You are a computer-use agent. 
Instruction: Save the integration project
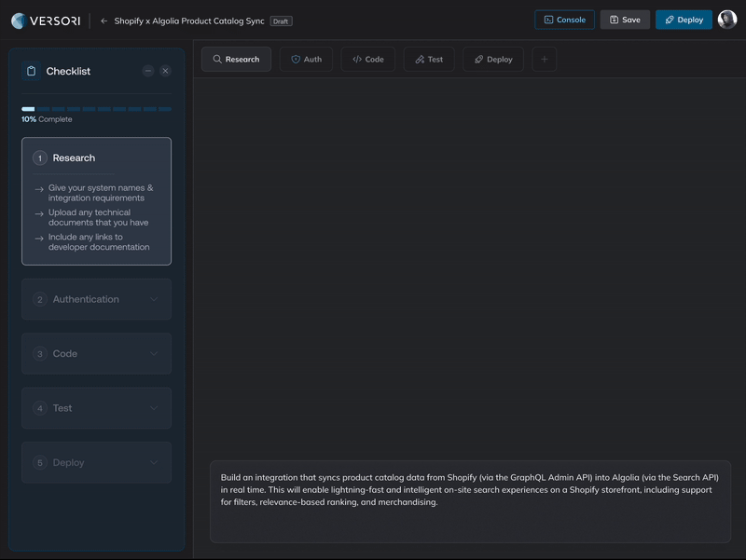click(x=625, y=20)
